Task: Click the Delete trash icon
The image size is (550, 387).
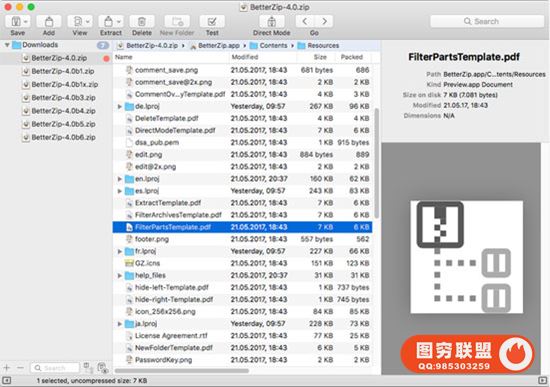Action: pyautogui.click(x=142, y=22)
